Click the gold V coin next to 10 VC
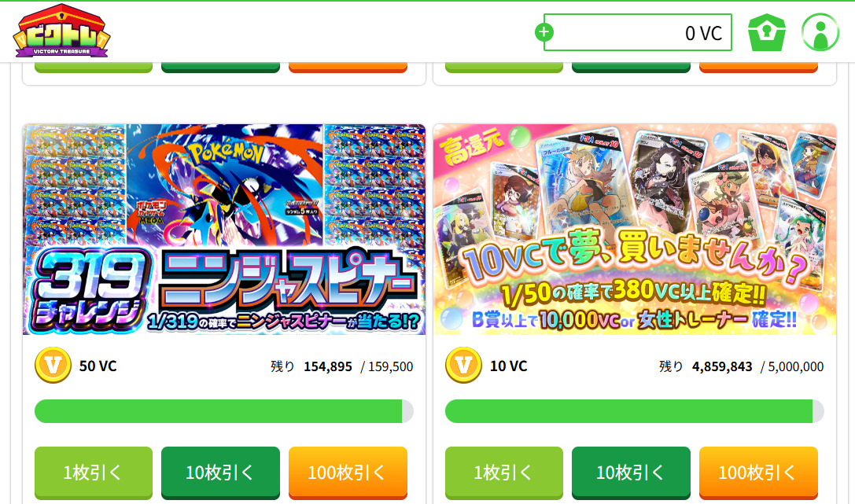 click(463, 365)
